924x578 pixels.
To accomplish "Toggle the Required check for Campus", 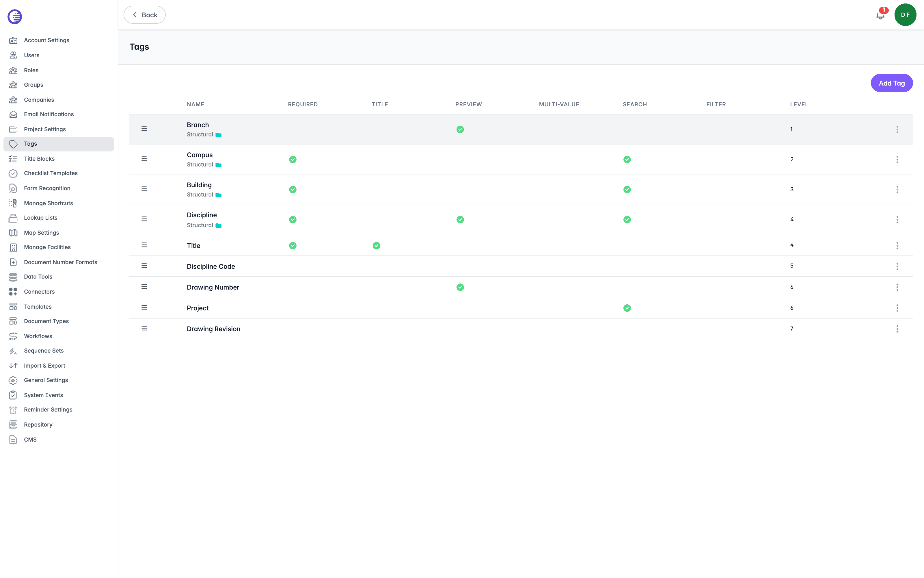I will (293, 160).
